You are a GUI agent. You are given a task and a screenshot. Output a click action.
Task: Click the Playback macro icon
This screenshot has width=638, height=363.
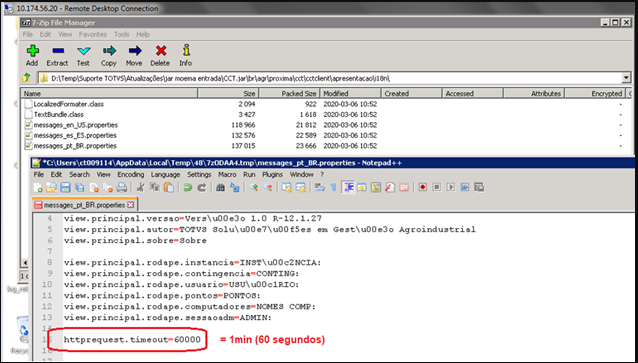click(x=450, y=187)
